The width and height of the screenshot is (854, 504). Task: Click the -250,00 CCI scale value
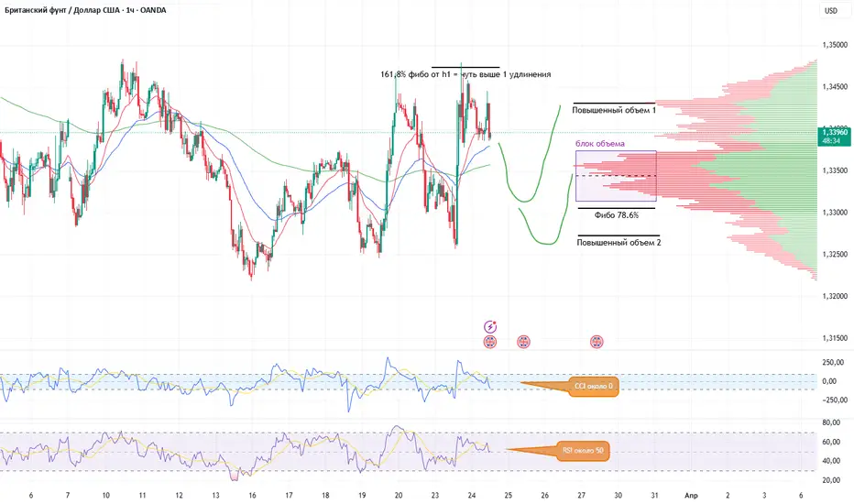point(834,400)
